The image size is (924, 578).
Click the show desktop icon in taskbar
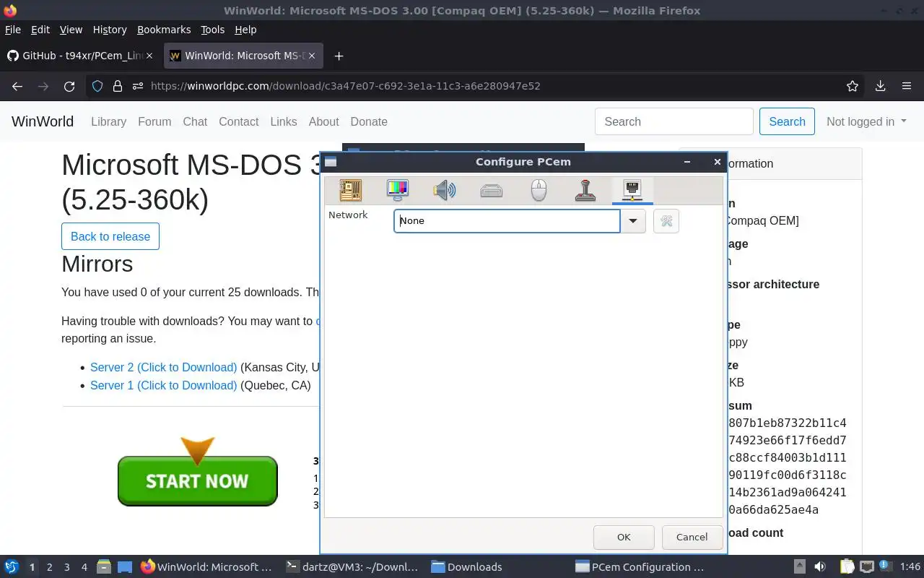coord(125,567)
